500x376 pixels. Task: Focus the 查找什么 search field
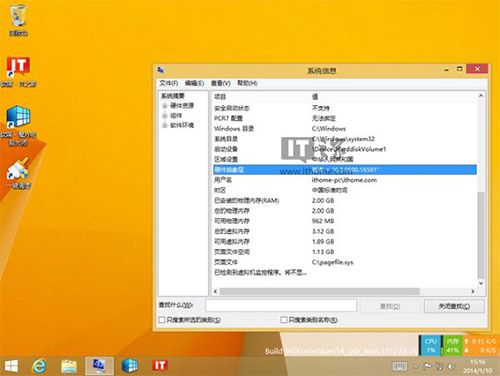(281, 305)
